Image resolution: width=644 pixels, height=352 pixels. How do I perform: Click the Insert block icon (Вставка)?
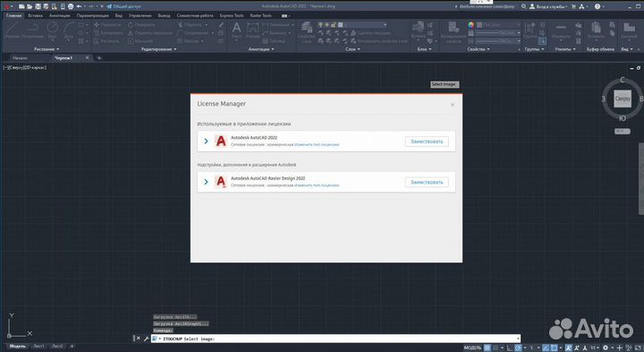418,30
